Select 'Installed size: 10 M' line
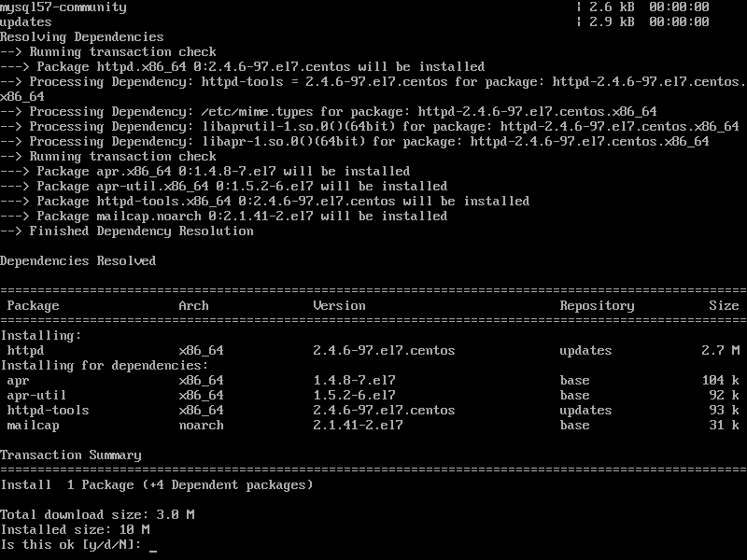 [x=75, y=529]
